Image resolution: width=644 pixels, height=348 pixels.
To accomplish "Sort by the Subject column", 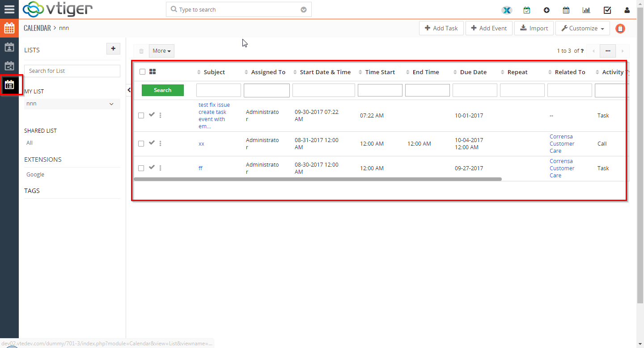I will [x=214, y=72].
